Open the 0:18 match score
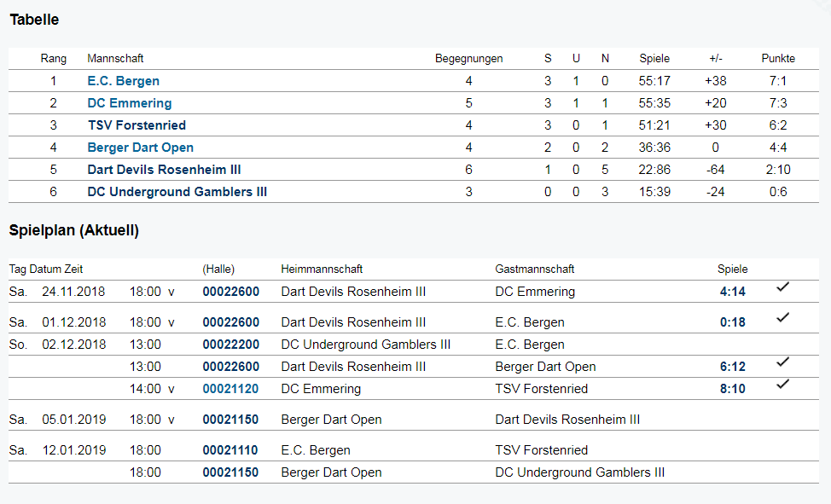 732,322
